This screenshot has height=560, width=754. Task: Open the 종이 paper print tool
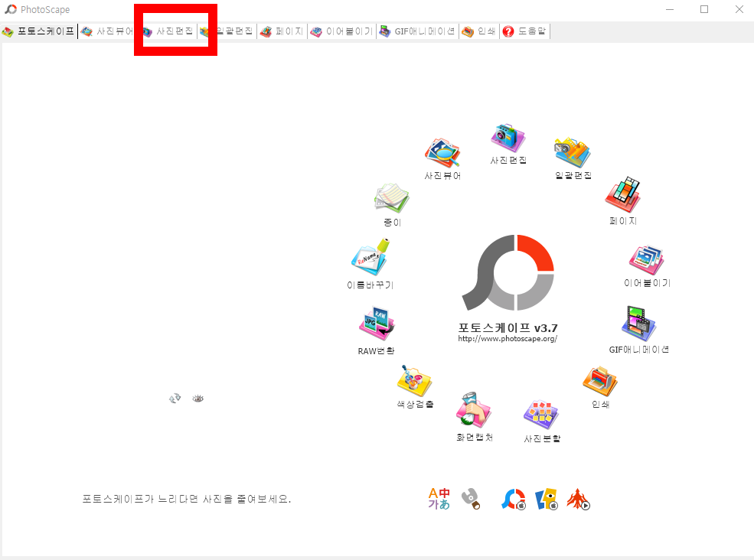[390, 197]
